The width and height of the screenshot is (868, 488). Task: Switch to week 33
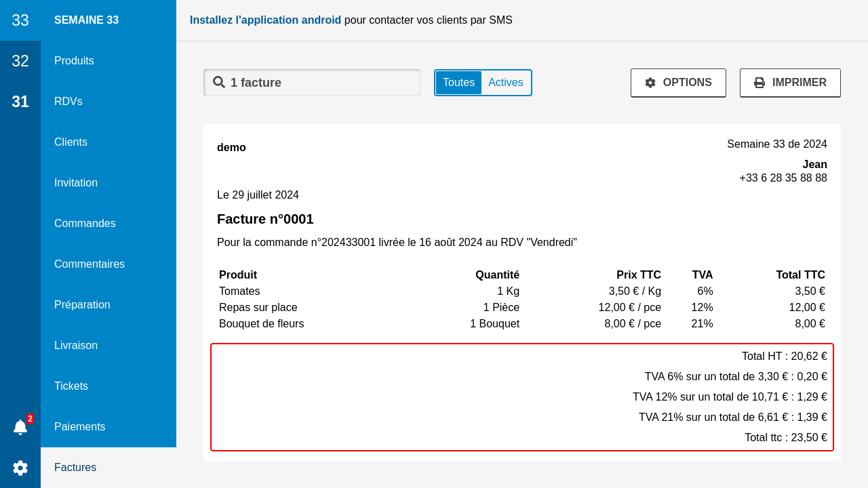click(x=20, y=20)
